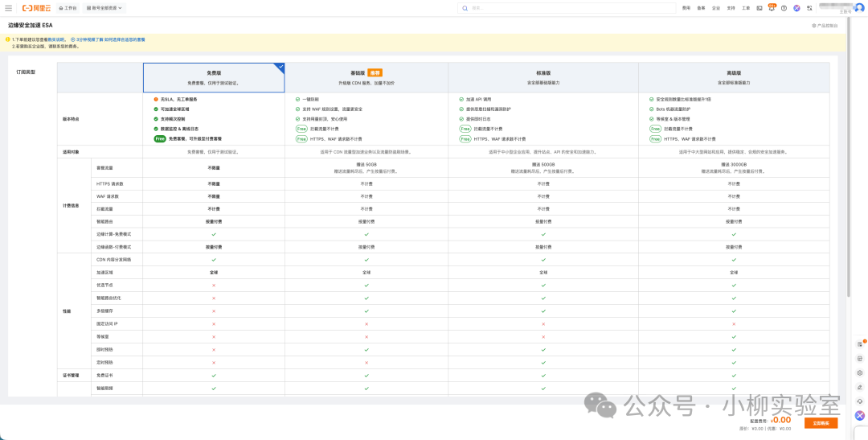This screenshot has height=440, width=868.
Task: Open the notifications bell icon
Action: coord(772,8)
